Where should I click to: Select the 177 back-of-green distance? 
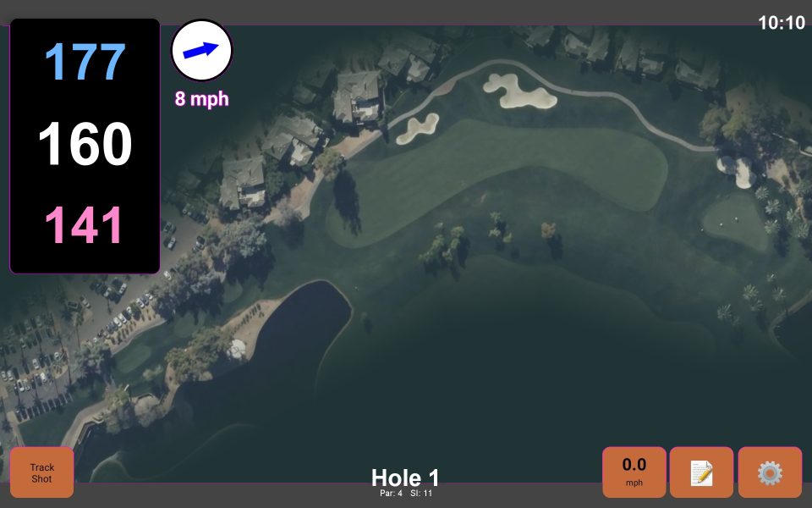click(85, 62)
